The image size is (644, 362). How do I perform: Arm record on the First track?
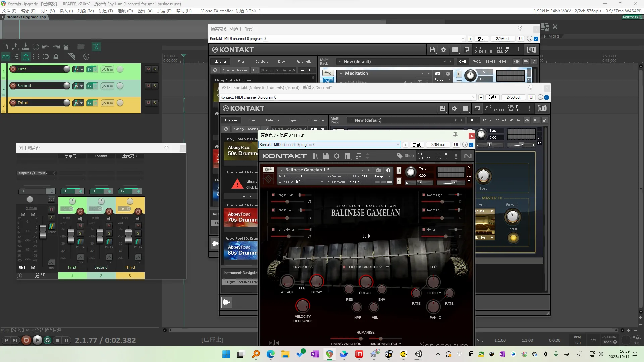(13, 69)
